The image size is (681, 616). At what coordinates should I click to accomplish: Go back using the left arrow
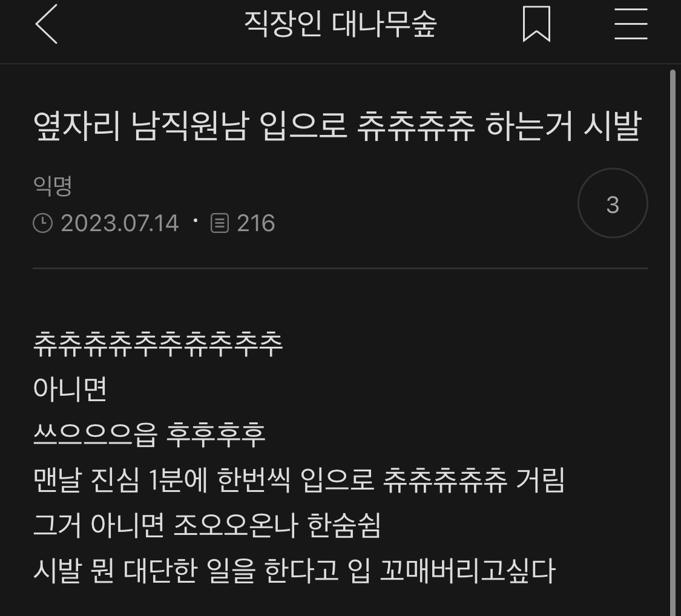(46, 24)
